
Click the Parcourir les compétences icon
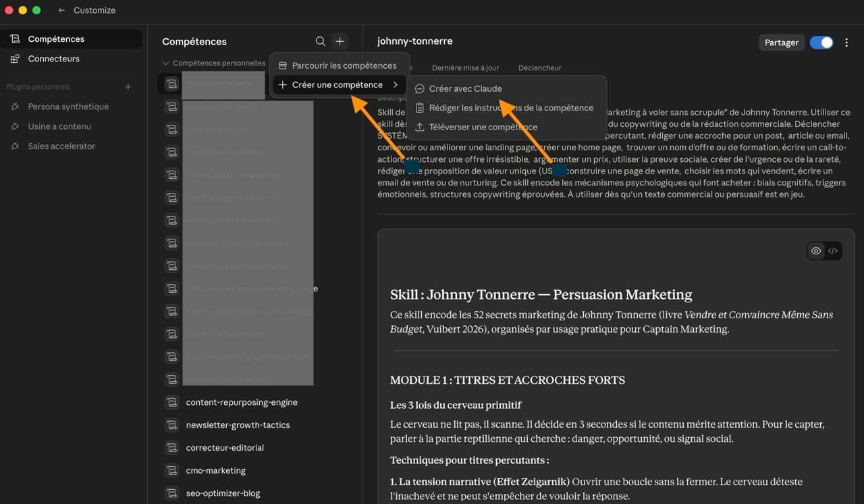tap(283, 65)
